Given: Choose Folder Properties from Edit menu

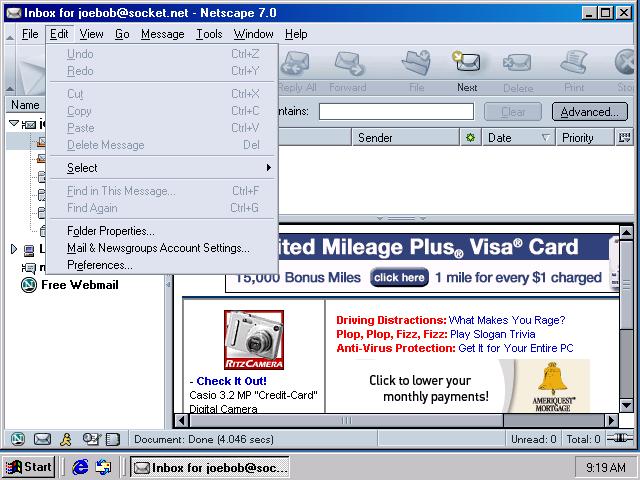Looking at the screenshot, I should coord(162,231).
